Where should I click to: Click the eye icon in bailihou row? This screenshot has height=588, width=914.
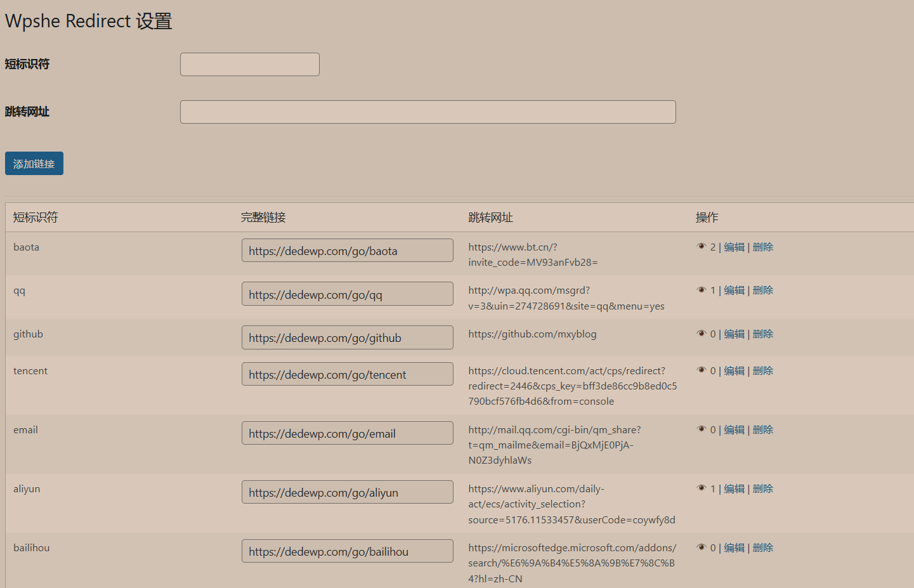(702, 547)
